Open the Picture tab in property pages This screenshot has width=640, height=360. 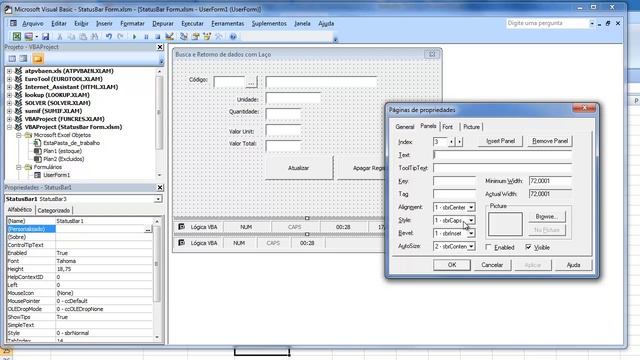(x=471, y=127)
